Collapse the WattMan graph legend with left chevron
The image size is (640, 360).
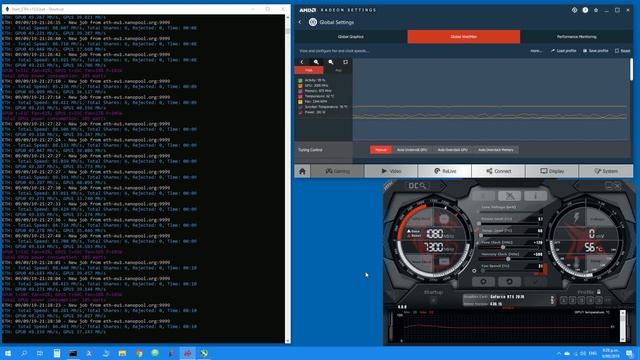(302, 62)
